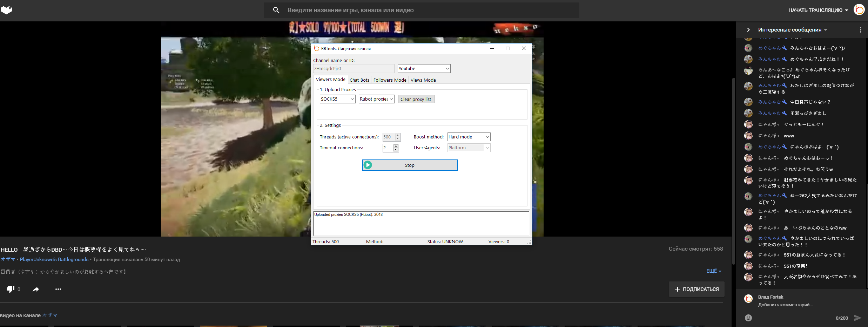
Task: Click the user avatar in top-right
Action: [x=859, y=10]
